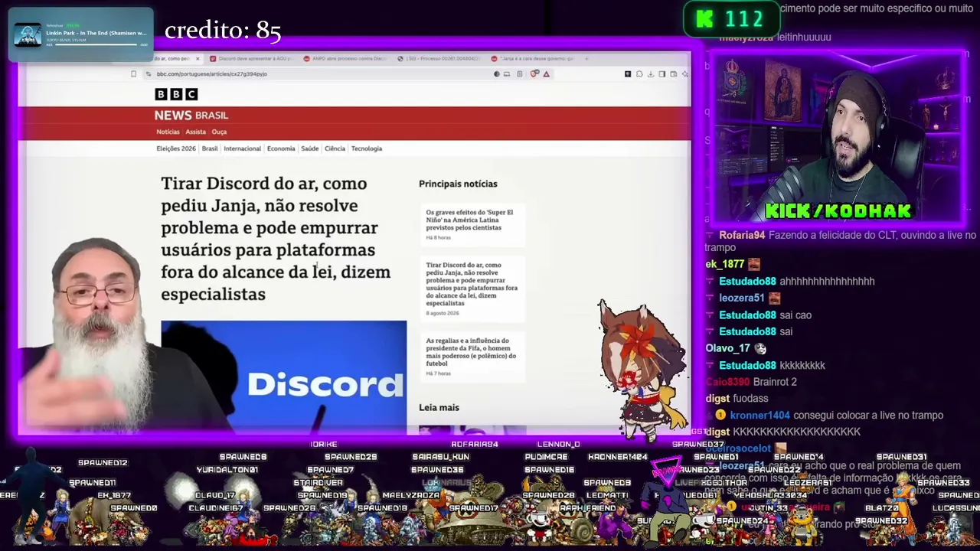The width and height of the screenshot is (980, 551).
Task: Click the streamer webcam feed
Action: pos(837,138)
